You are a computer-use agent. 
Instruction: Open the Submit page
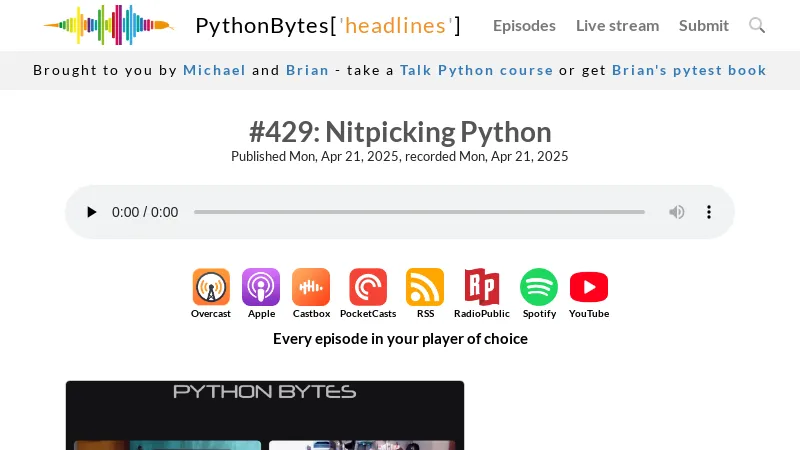(x=704, y=25)
